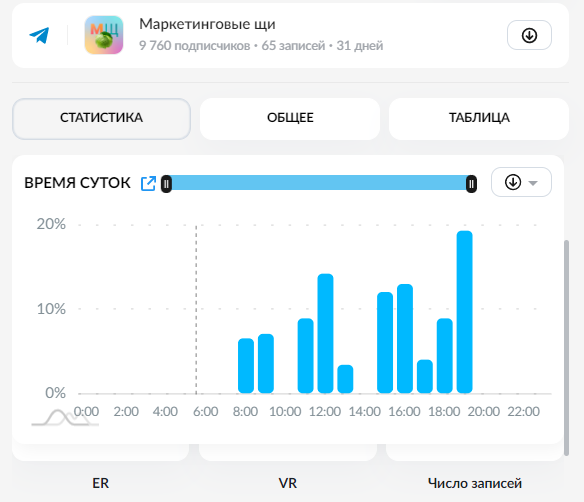Image resolution: width=584 pixels, height=502 pixels.
Task: Click the chart download circle-arrow icon
Action: click(512, 182)
